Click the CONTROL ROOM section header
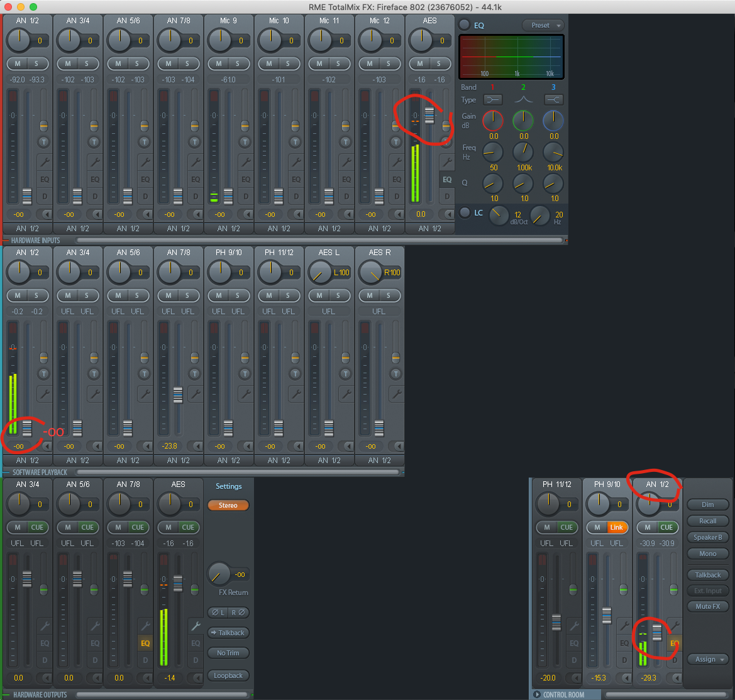 (x=564, y=695)
